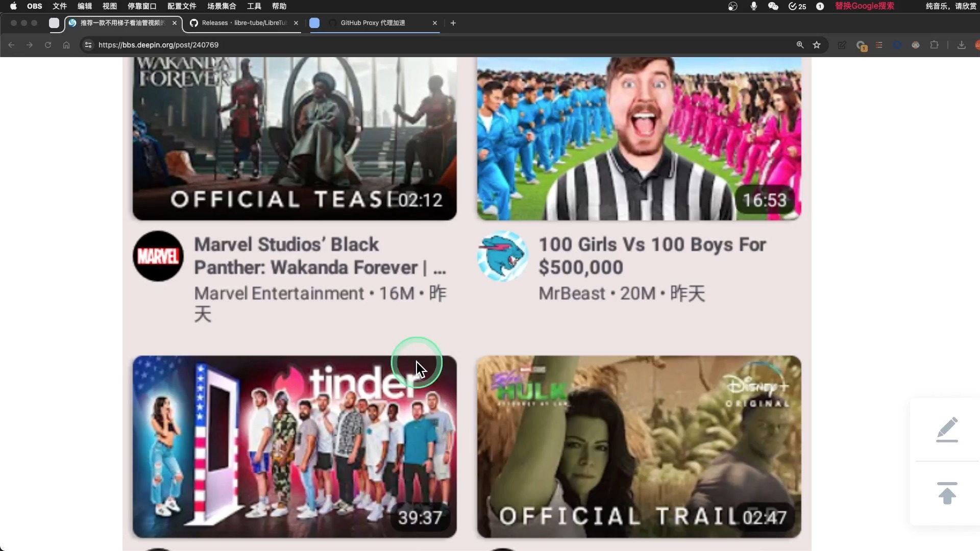Image resolution: width=980 pixels, height=551 pixels.
Task: Click the bookmark star icon in address bar
Action: pyautogui.click(x=817, y=45)
